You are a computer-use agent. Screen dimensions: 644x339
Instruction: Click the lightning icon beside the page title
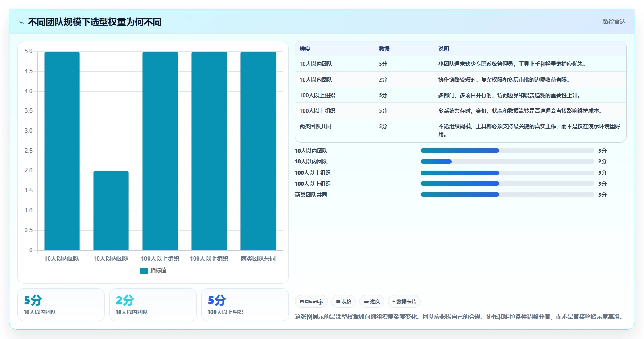coord(21,22)
